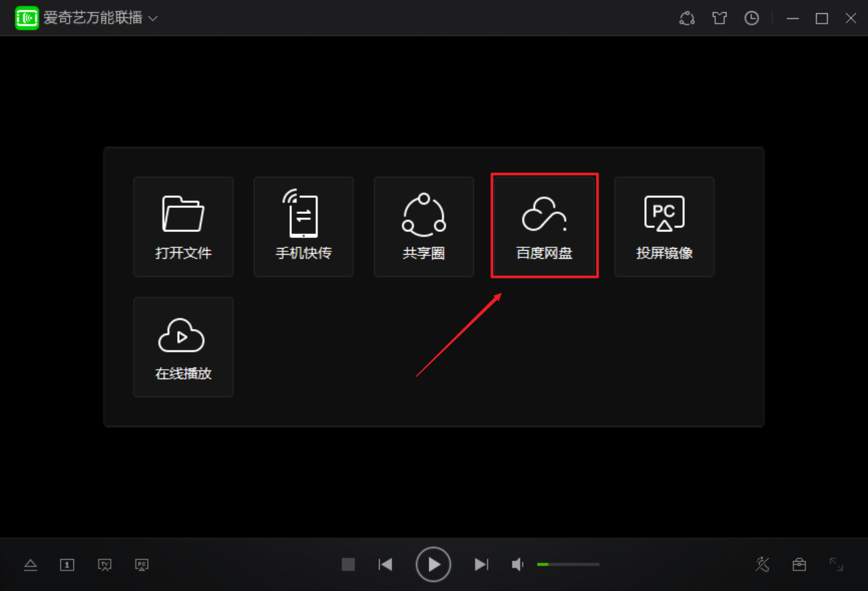
Task: Stop playback with the square button
Action: point(348,564)
